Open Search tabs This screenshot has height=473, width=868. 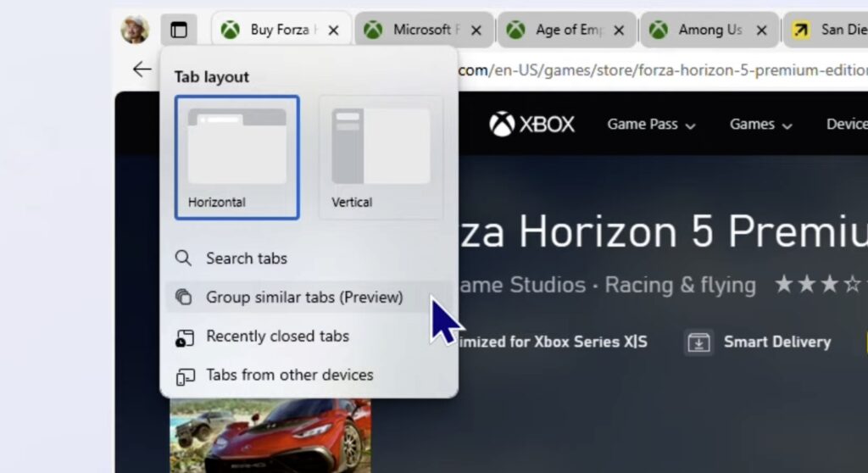pos(309,258)
